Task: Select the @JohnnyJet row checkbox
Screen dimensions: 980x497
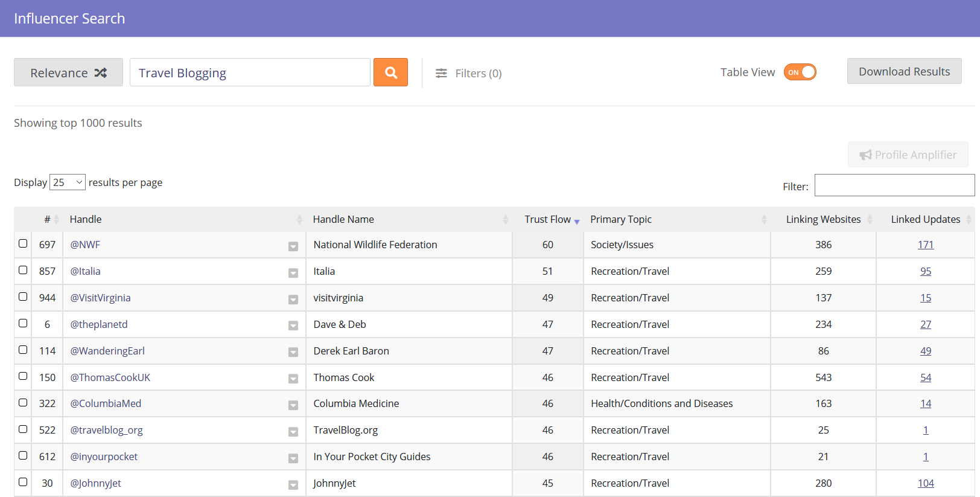Action: click(x=23, y=482)
